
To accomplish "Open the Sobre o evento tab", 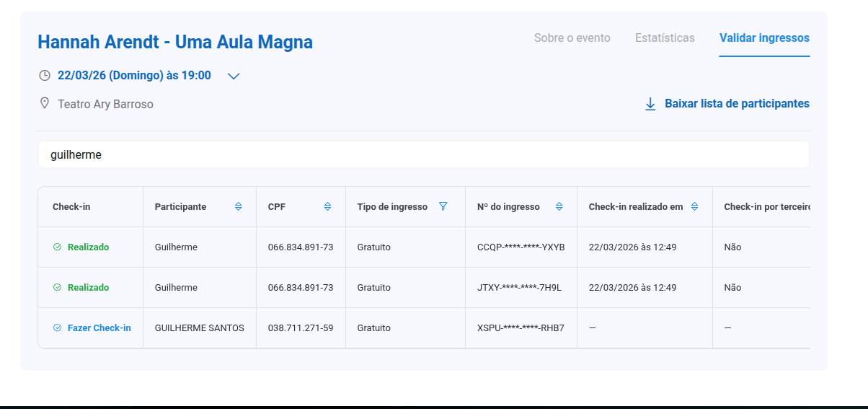I will tap(572, 38).
